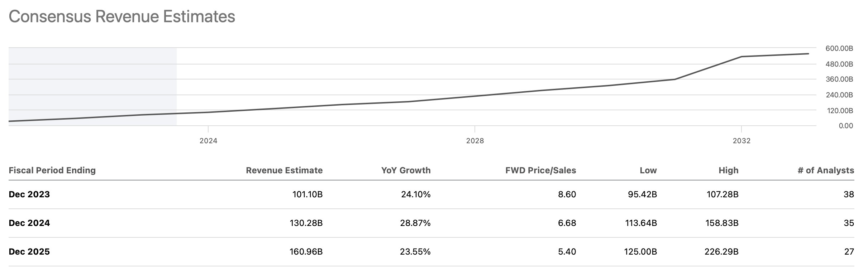This screenshot has width=868, height=270.
Task: Select the FWD Price/Sales column header
Action: (540, 170)
